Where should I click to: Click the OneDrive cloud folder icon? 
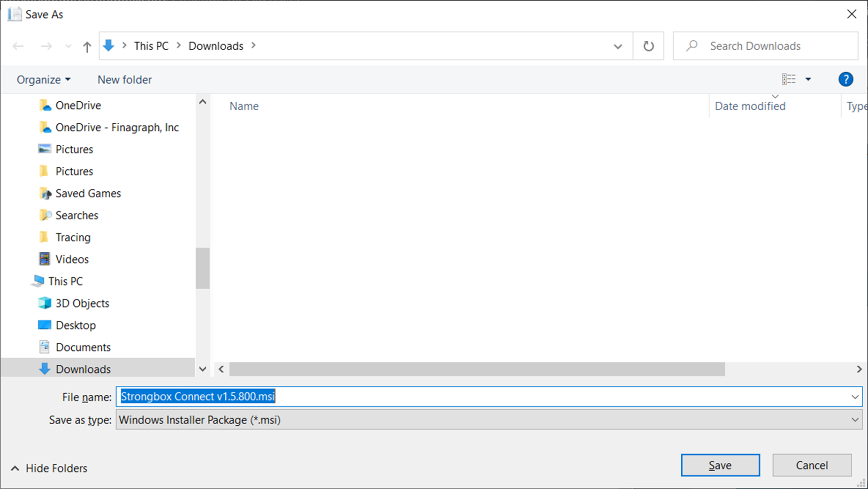[45, 105]
